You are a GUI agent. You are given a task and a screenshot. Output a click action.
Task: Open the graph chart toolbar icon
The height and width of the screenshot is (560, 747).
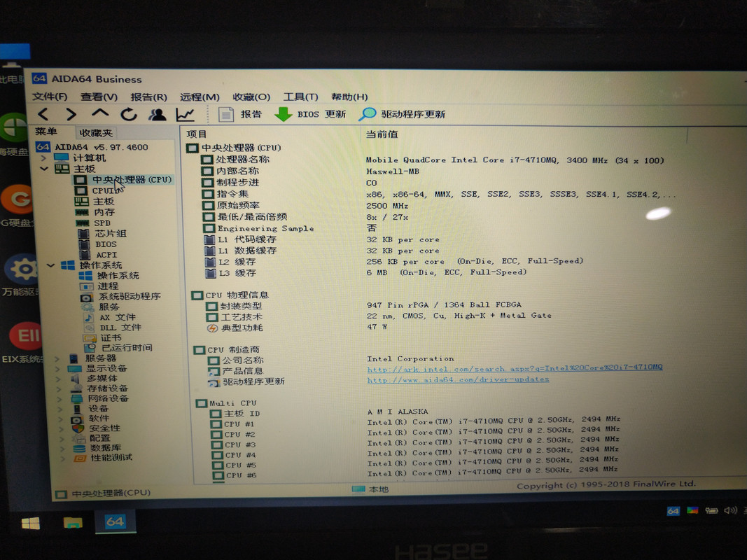coord(186,114)
